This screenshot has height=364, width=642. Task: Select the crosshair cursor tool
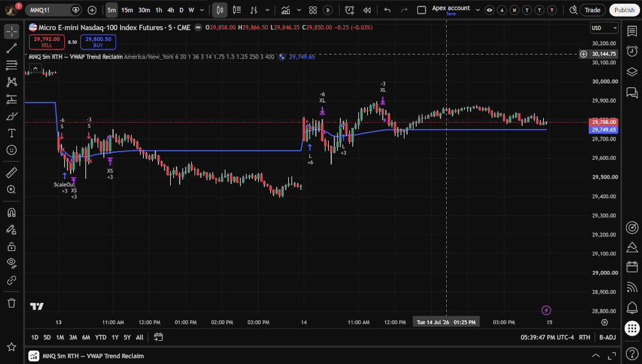tap(12, 31)
